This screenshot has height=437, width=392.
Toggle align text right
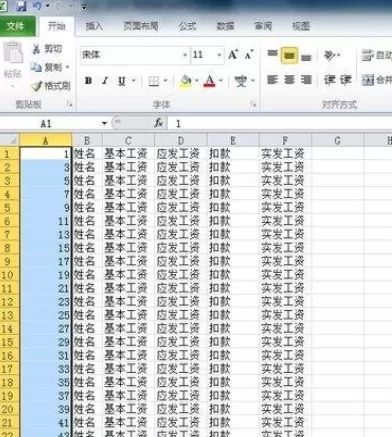point(306,80)
